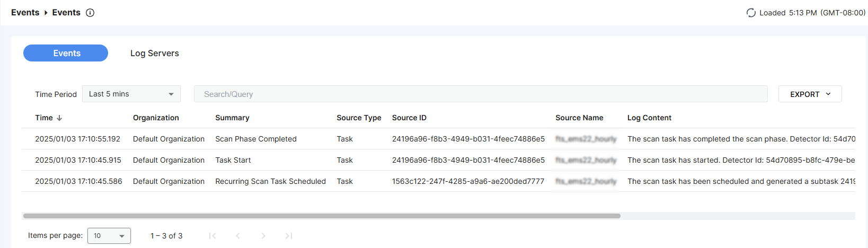Go to the last page
868x248 pixels.
(x=289, y=236)
